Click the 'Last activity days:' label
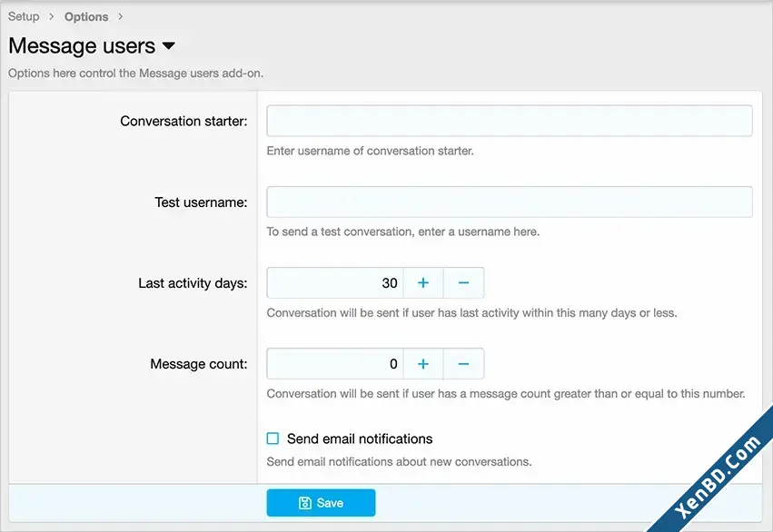 coord(193,283)
